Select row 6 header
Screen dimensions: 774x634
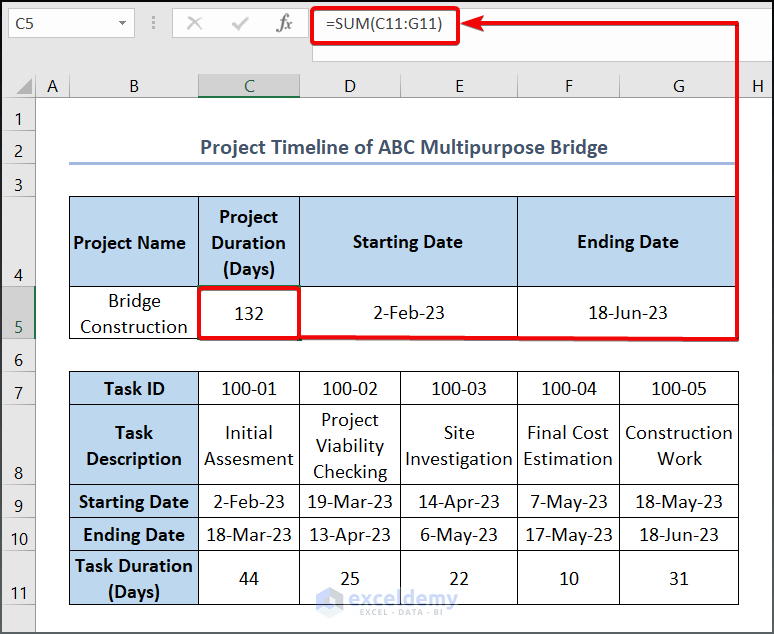click(18, 356)
